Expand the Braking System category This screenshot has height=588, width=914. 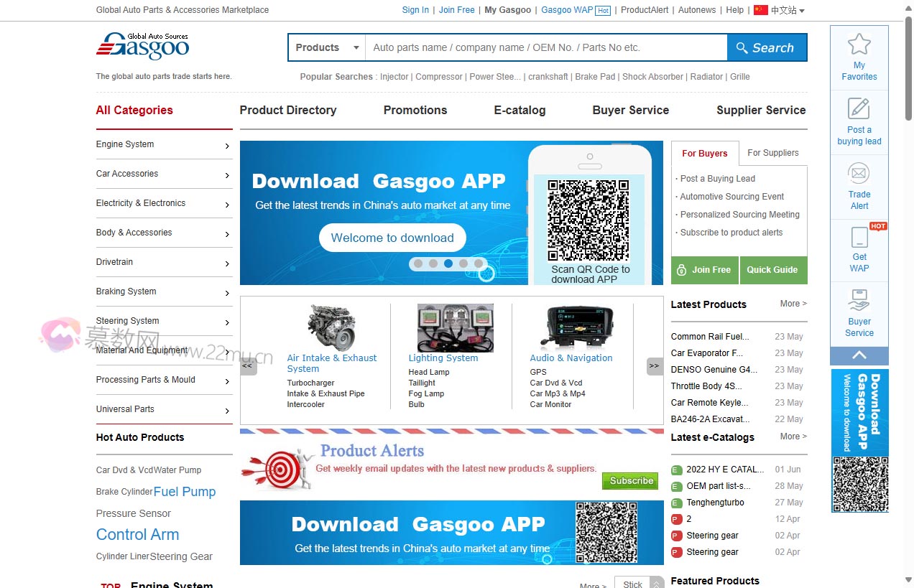(x=164, y=291)
